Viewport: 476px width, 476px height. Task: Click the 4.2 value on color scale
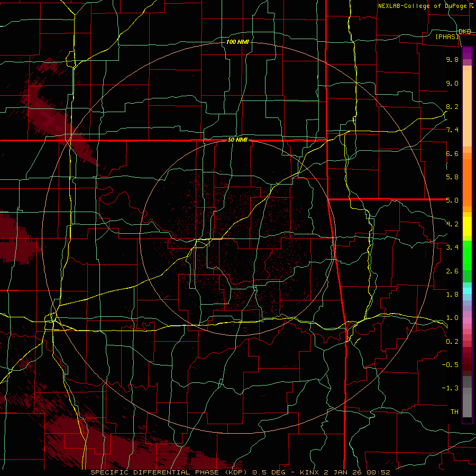(452, 224)
